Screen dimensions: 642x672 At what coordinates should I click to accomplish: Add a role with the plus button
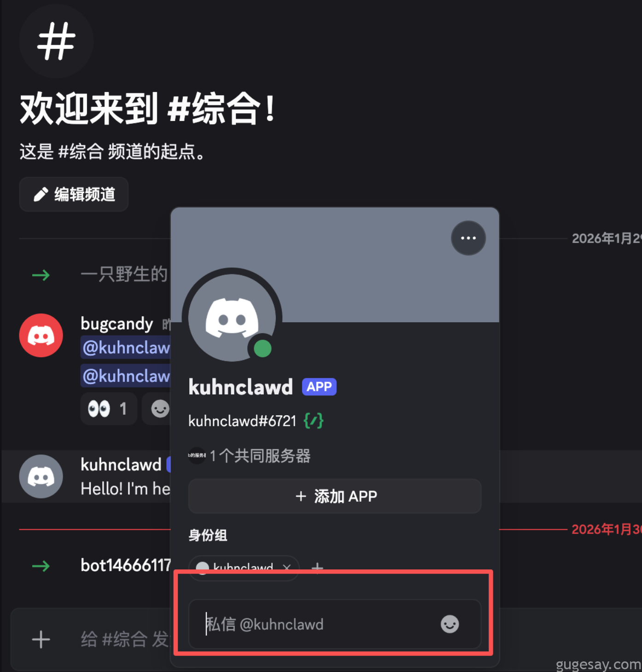pyautogui.click(x=317, y=568)
